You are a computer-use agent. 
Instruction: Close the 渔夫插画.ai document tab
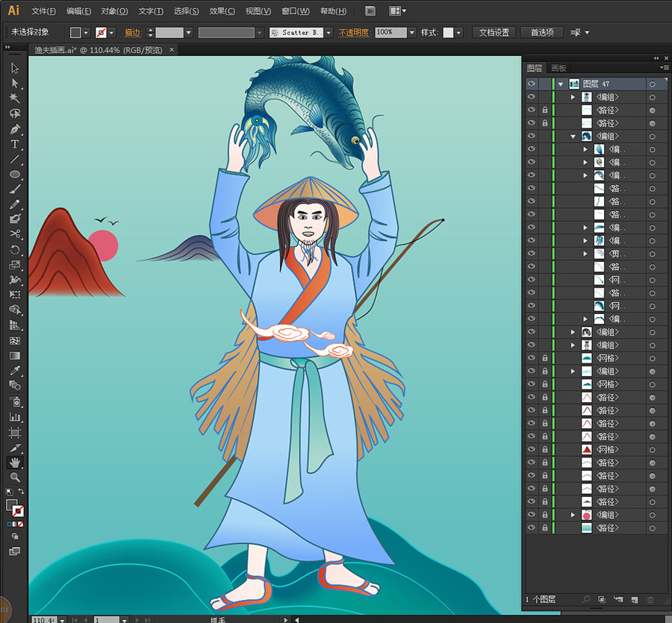pyautogui.click(x=172, y=50)
